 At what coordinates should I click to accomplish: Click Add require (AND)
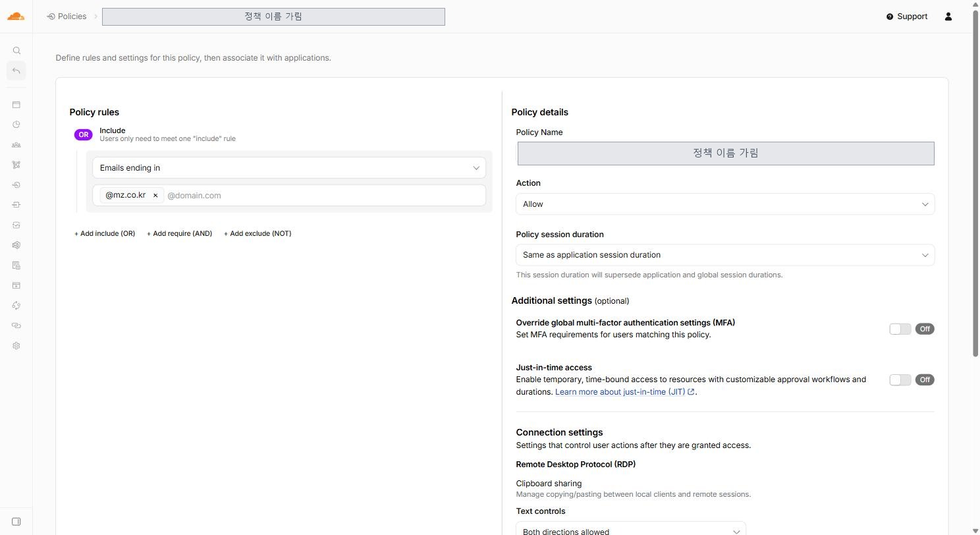[x=179, y=234]
